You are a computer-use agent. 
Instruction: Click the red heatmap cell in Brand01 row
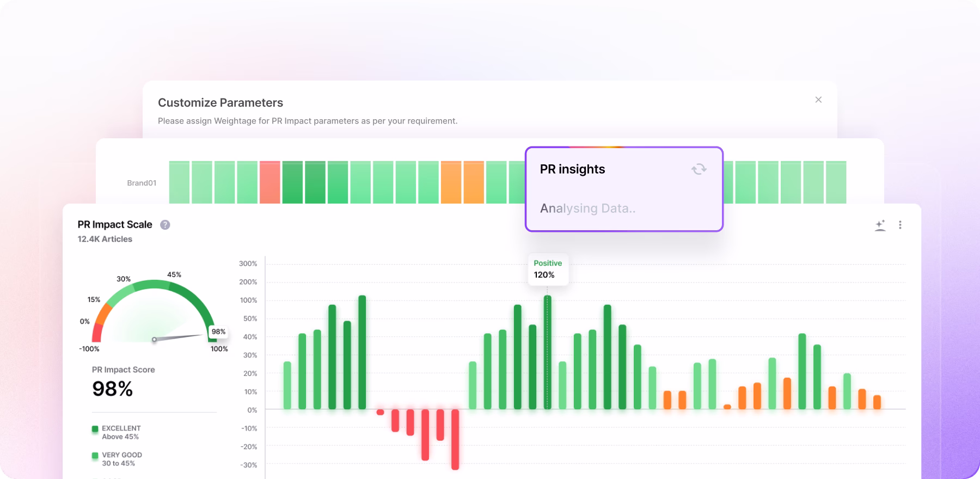pos(270,182)
